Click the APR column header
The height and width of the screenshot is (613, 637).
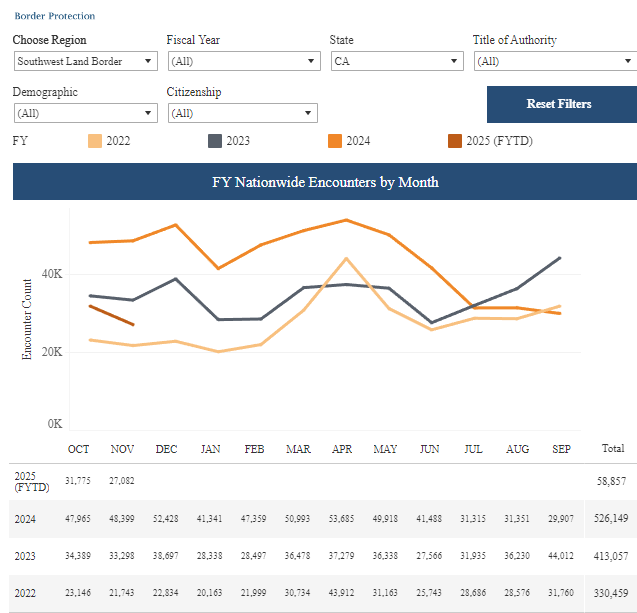pyautogui.click(x=342, y=449)
